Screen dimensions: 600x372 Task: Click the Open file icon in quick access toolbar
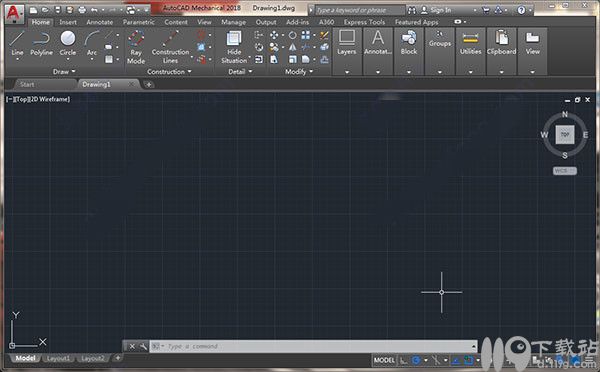tap(46, 10)
